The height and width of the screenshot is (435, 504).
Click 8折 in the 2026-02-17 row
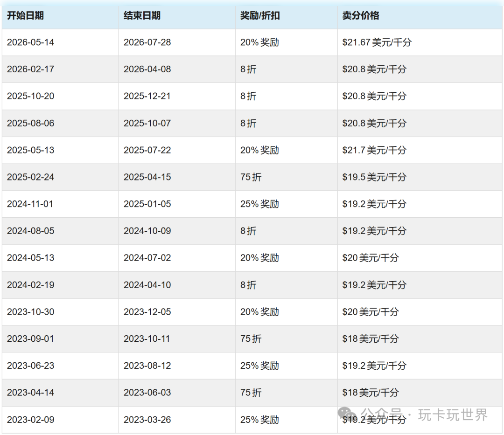pyautogui.click(x=248, y=69)
